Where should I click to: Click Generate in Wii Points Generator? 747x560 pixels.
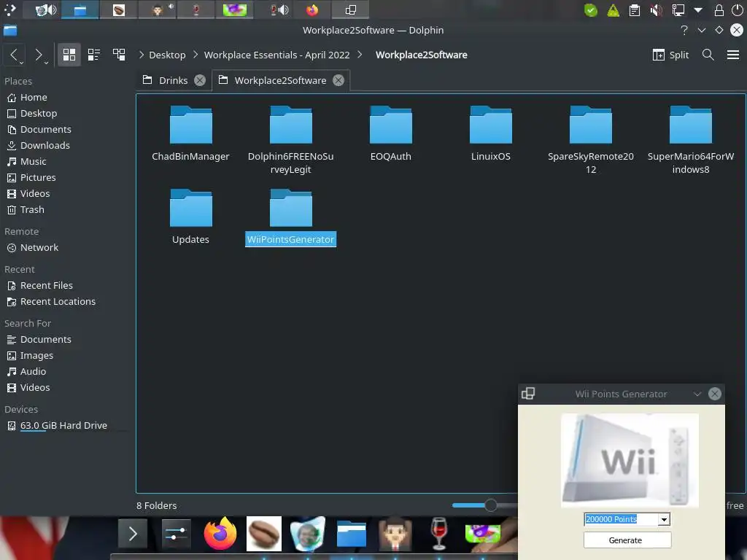tap(627, 540)
